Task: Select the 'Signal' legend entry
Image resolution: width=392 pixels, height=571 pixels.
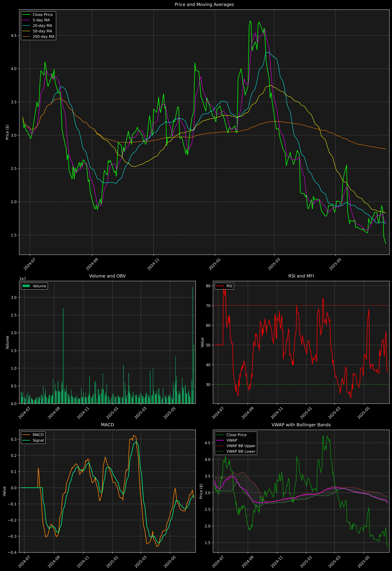Action: tap(38, 441)
